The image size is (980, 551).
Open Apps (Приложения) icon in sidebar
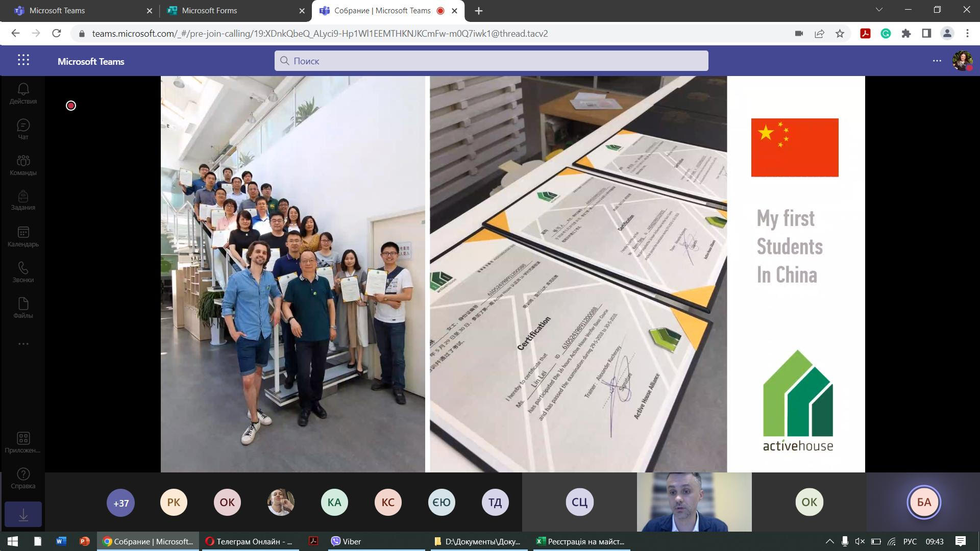click(x=23, y=443)
